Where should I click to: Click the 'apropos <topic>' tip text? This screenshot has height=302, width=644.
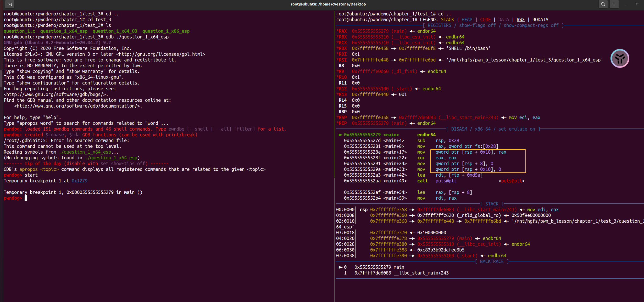click(39, 169)
